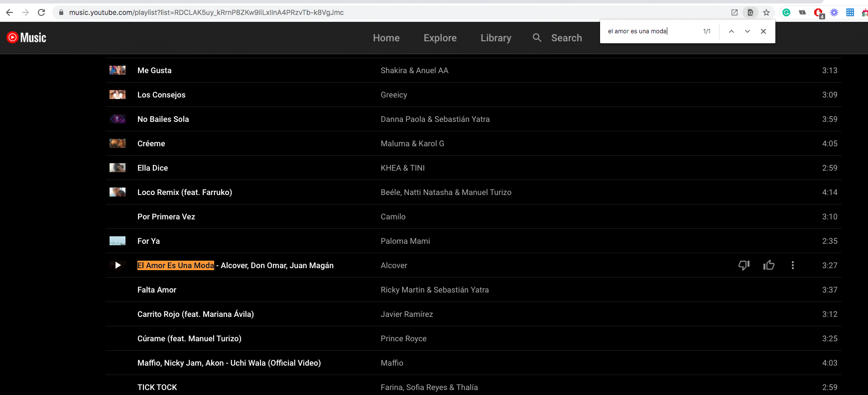Open artist link KHEA & TINI
This screenshot has width=868, height=395.
pos(403,168)
